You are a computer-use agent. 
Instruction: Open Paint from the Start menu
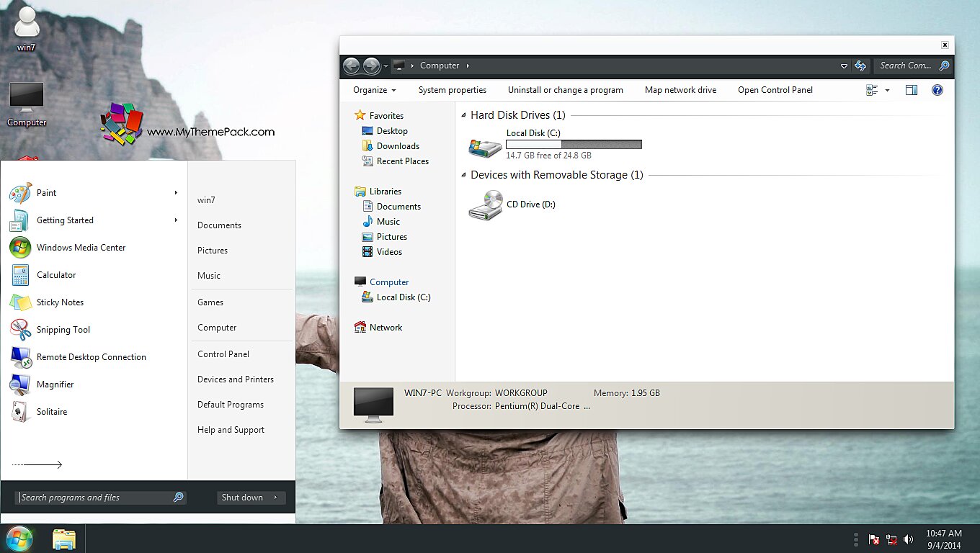46,193
